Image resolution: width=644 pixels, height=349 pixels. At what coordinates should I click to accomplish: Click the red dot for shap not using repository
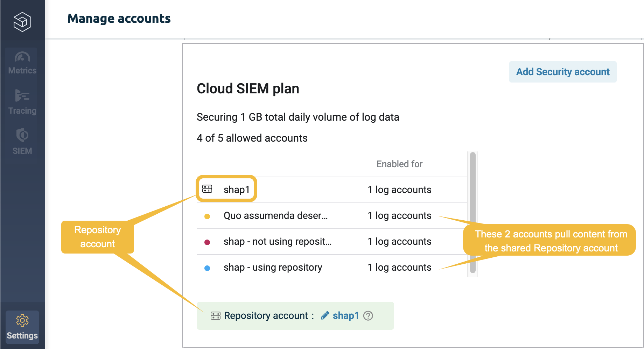point(207,242)
